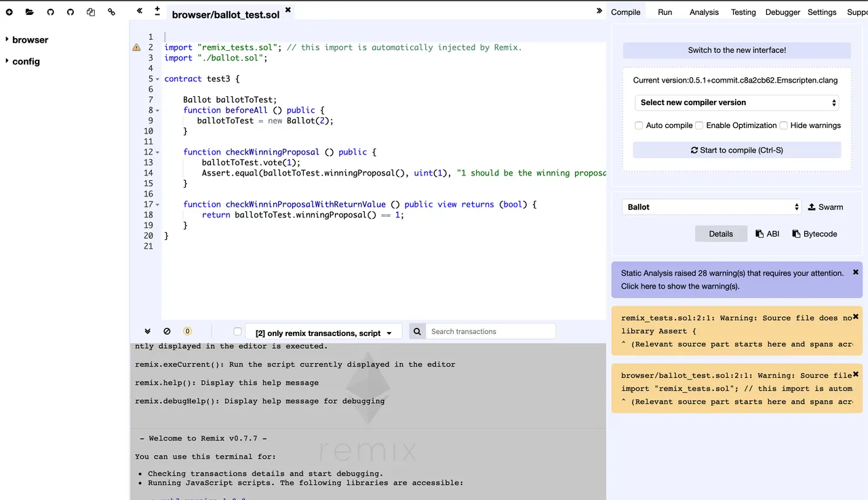
Task: Expand the browser folder in file explorer
Action: [7, 39]
